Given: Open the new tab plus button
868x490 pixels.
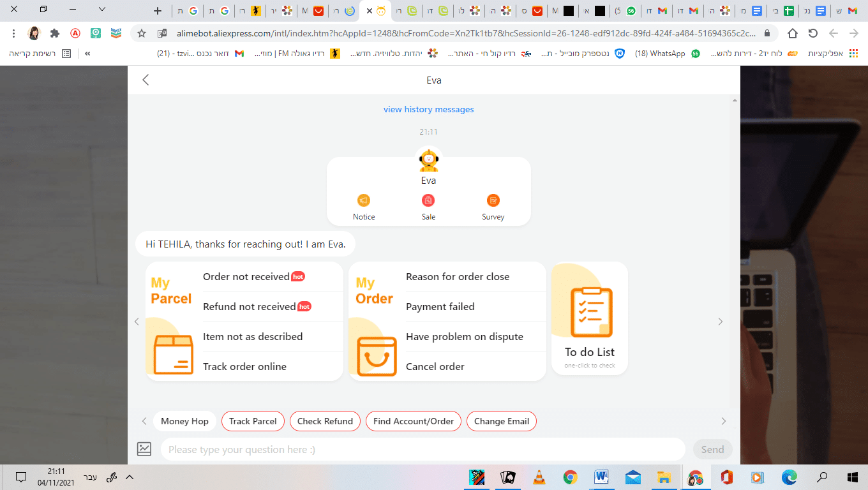Looking at the screenshot, I should 158,10.
